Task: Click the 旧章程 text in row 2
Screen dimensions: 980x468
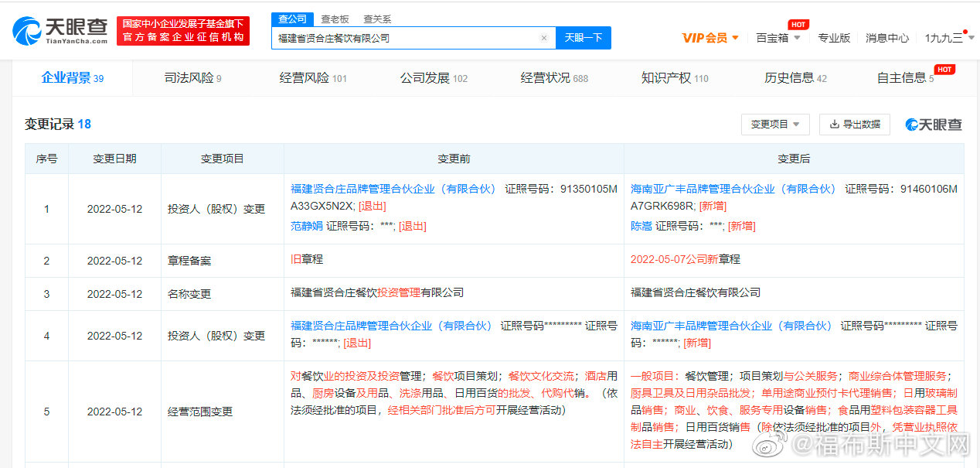Action: tap(307, 259)
